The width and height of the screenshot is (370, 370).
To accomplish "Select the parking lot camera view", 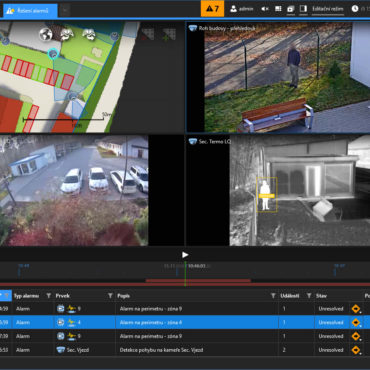I will coord(74,190).
